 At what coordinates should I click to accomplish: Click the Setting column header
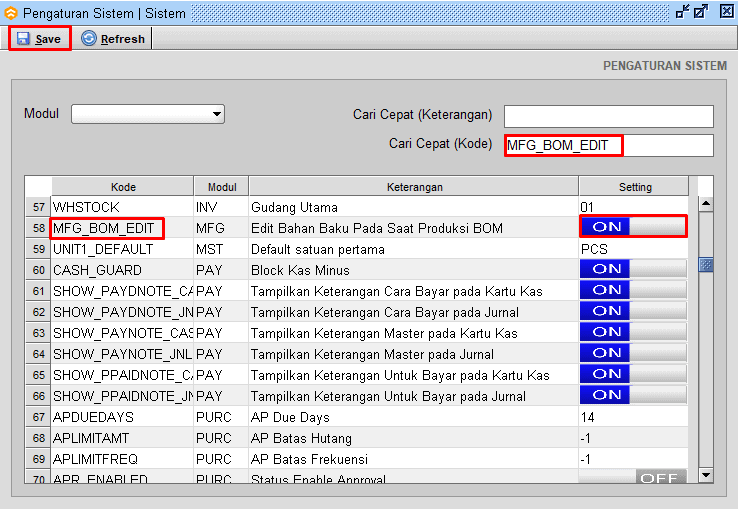click(634, 186)
